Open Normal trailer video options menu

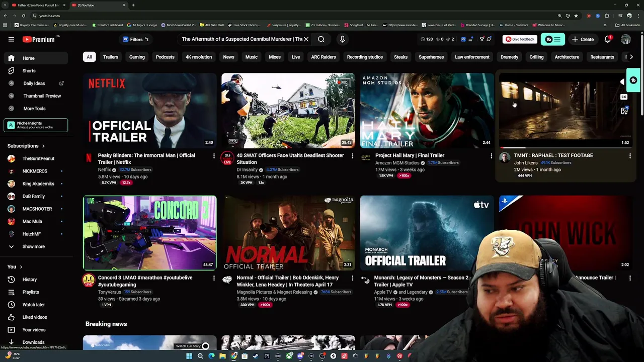tap(352, 278)
